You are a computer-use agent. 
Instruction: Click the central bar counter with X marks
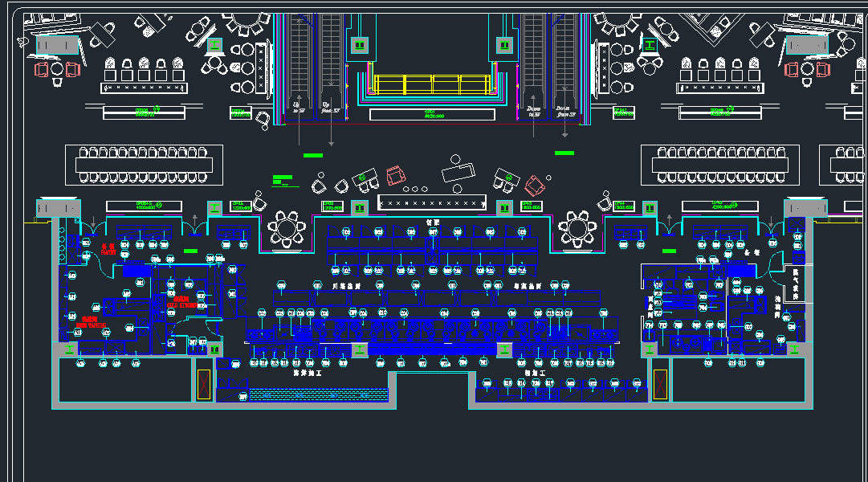point(432,203)
